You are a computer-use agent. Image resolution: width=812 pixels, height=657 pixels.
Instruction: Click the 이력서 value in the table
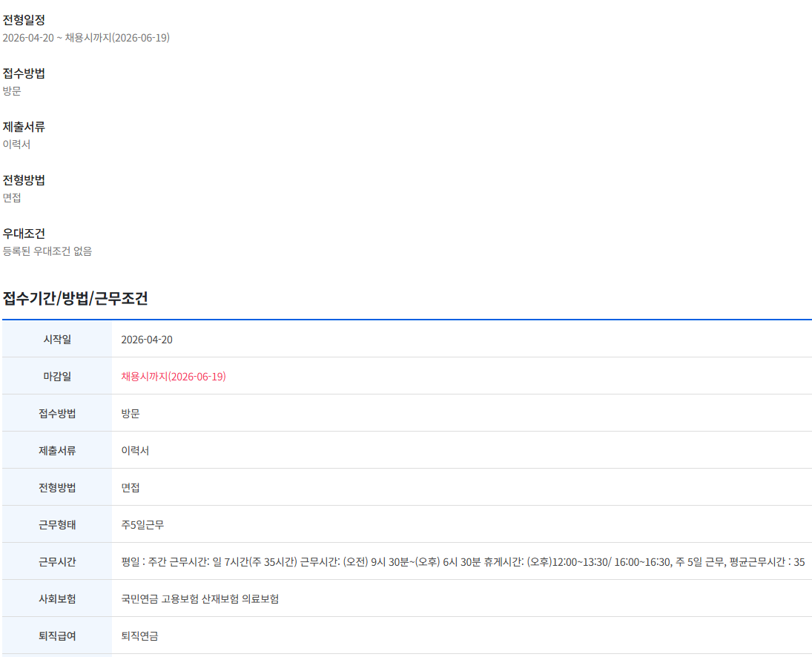135,451
